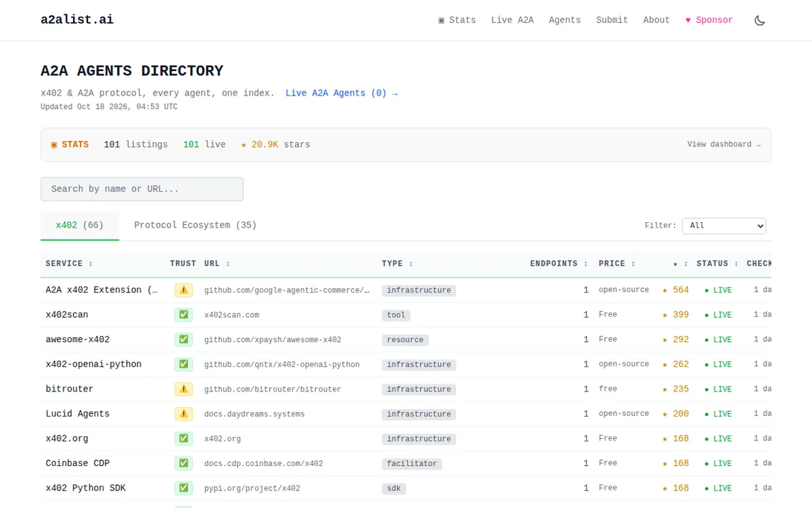Switch to the Protocol Ecosystem (35) tab
The height and width of the screenshot is (508, 812).
coord(196,225)
